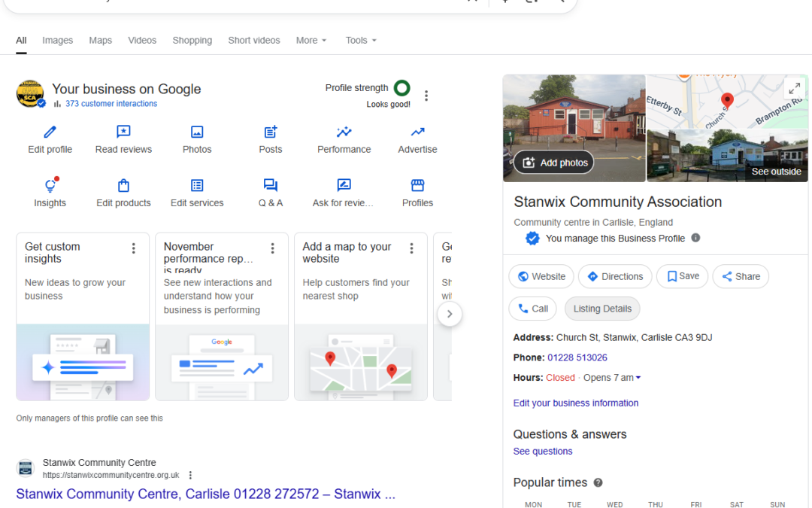The height and width of the screenshot is (508, 812).
Task: Click the See outside street view thumbnail
Action: point(726,156)
